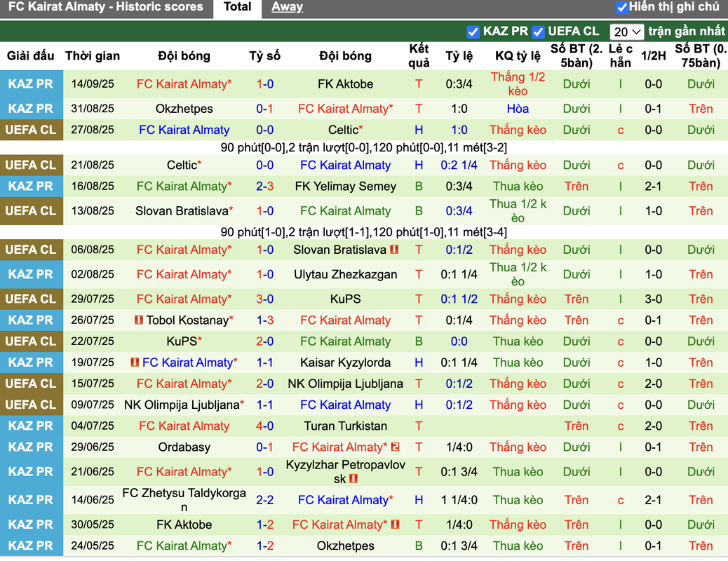The image size is (728, 561).
Task: Select the date 21/08/25 cell
Action: pos(93,165)
